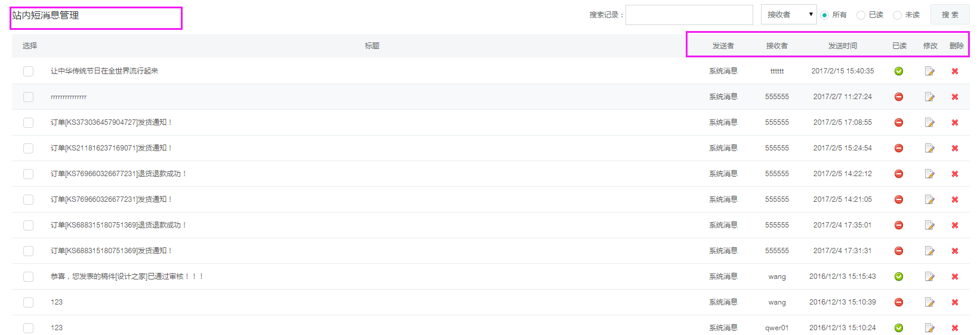Focus the 搜索记录 text input field

click(x=689, y=15)
